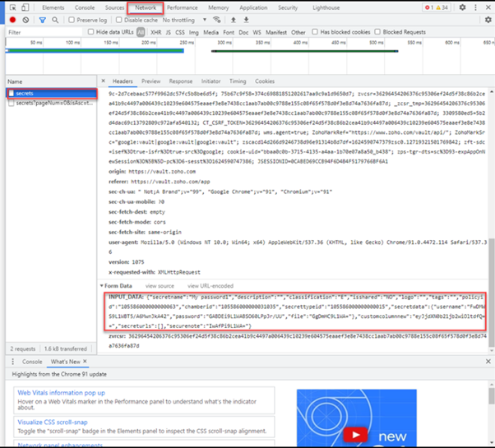Open the Lighthouse panel
This screenshot has height=448, width=495.
coord(326,7)
